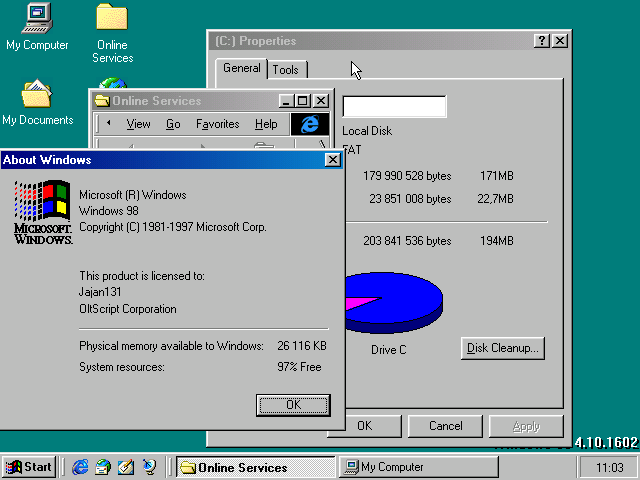The width and height of the screenshot is (640, 480).
Task: Open the Start menu
Action: point(29,467)
